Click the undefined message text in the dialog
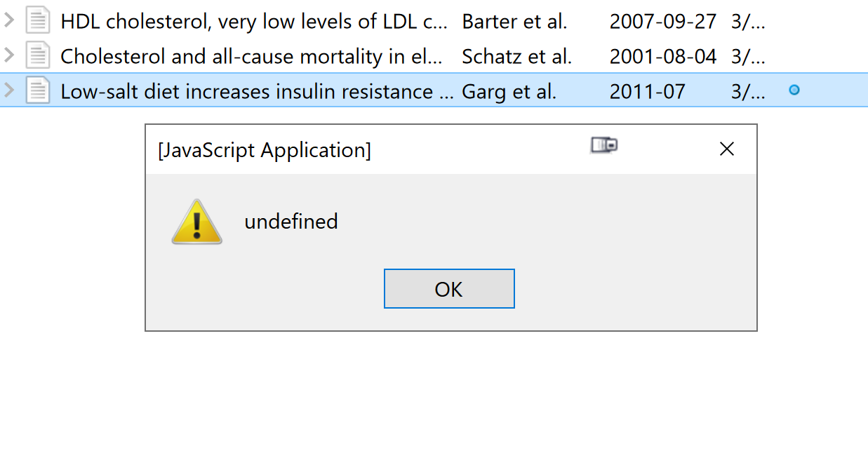868x458 pixels. tap(291, 222)
